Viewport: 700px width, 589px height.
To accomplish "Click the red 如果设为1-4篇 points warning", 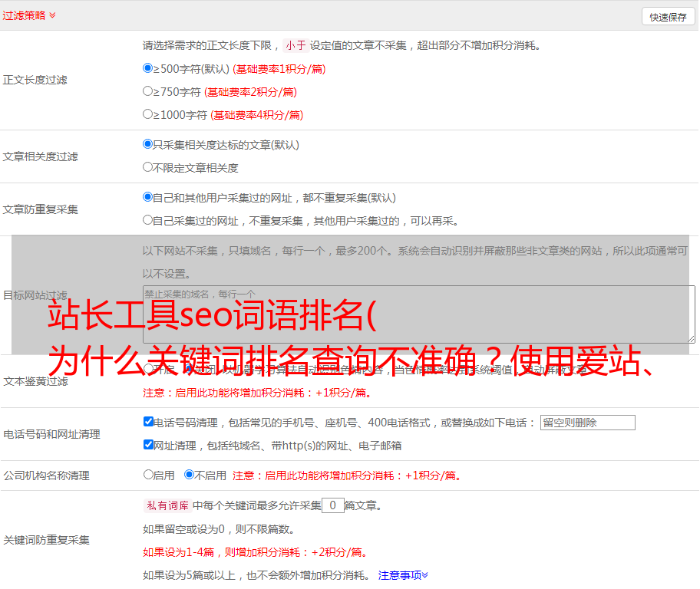I will point(256,552).
